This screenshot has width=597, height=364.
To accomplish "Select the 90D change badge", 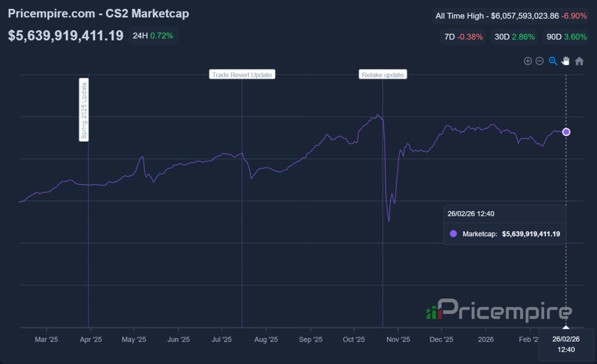I will coord(567,37).
